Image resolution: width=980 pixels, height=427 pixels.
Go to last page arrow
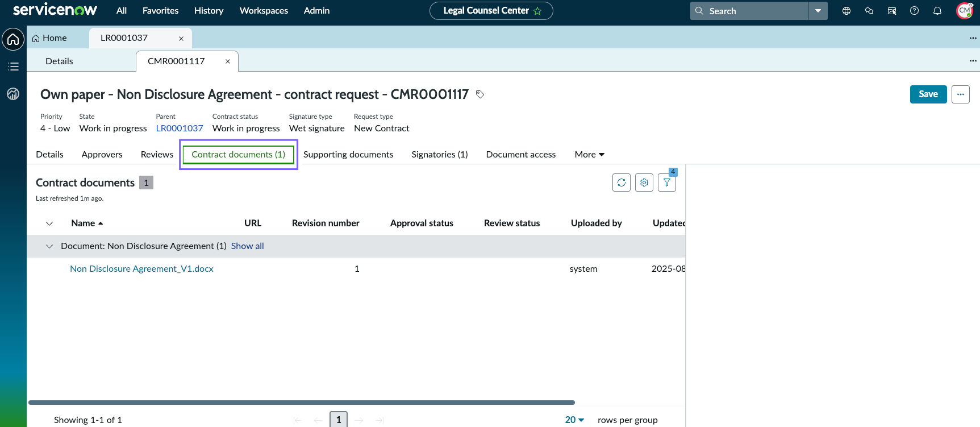[380, 420]
